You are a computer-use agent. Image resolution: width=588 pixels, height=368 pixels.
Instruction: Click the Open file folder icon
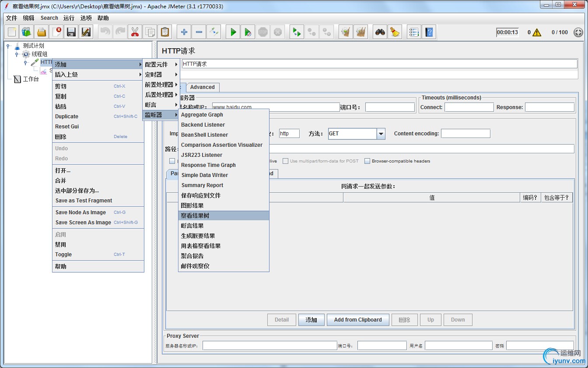click(42, 32)
